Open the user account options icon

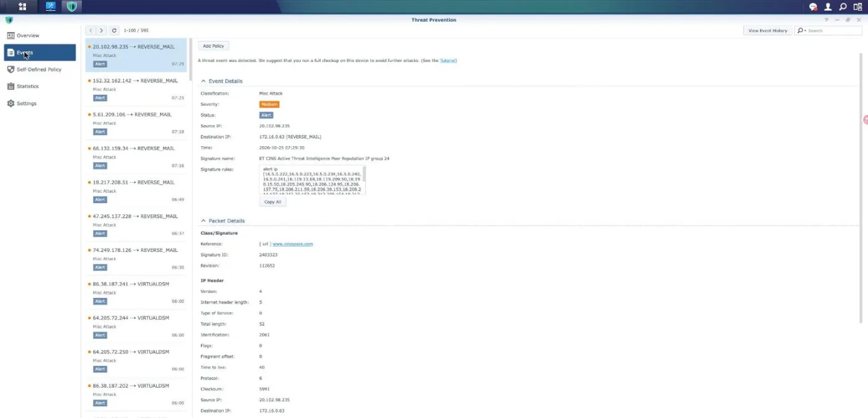828,7
